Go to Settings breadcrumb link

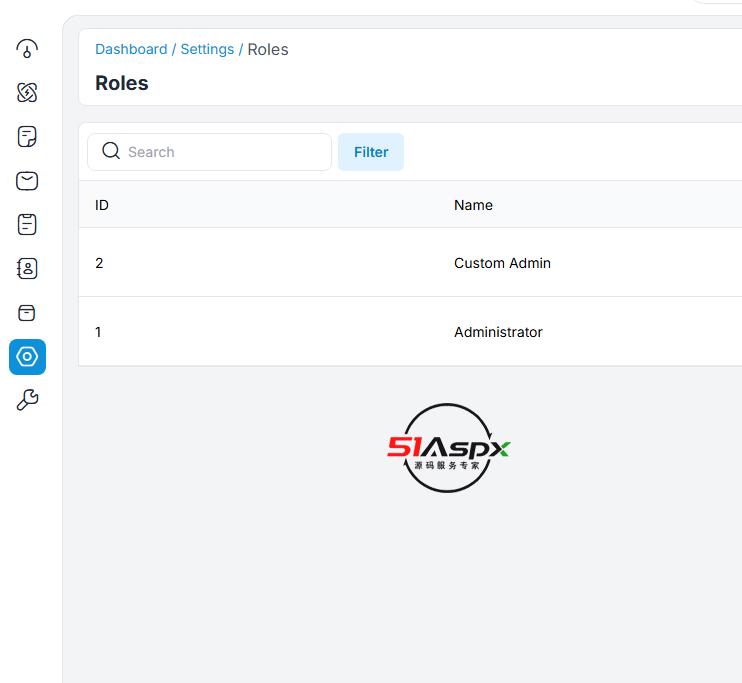[x=207, y=49]
